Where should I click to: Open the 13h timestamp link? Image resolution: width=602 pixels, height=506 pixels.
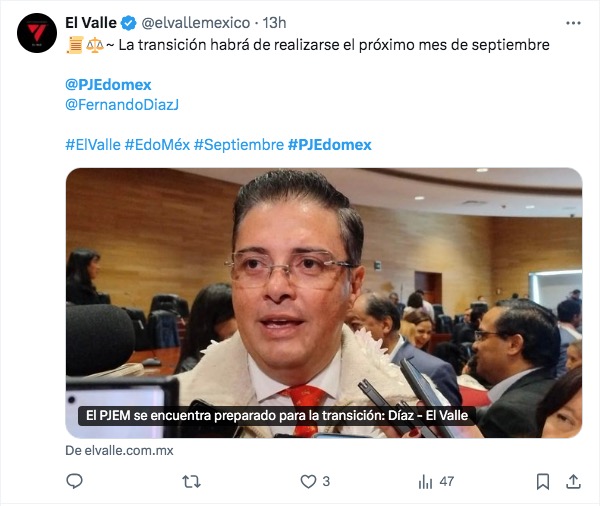click(x=274, y=23)
